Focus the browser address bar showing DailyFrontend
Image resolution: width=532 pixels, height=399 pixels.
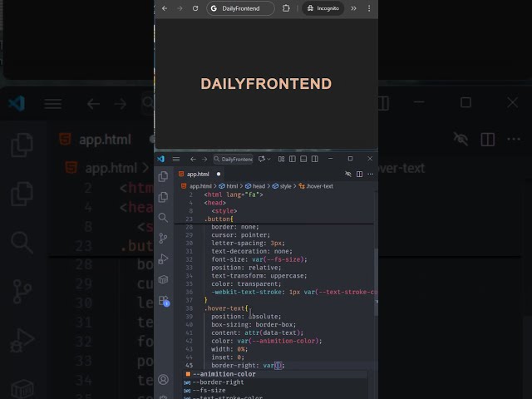(x=240, y=8)
